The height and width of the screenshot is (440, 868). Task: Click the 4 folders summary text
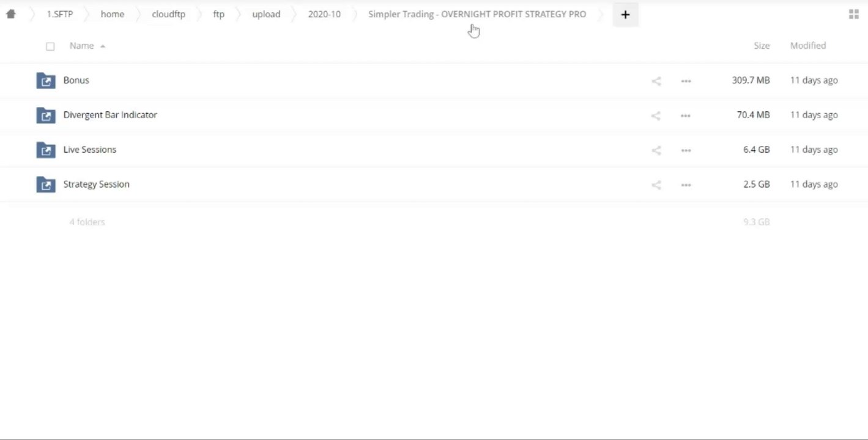point(87,222)
